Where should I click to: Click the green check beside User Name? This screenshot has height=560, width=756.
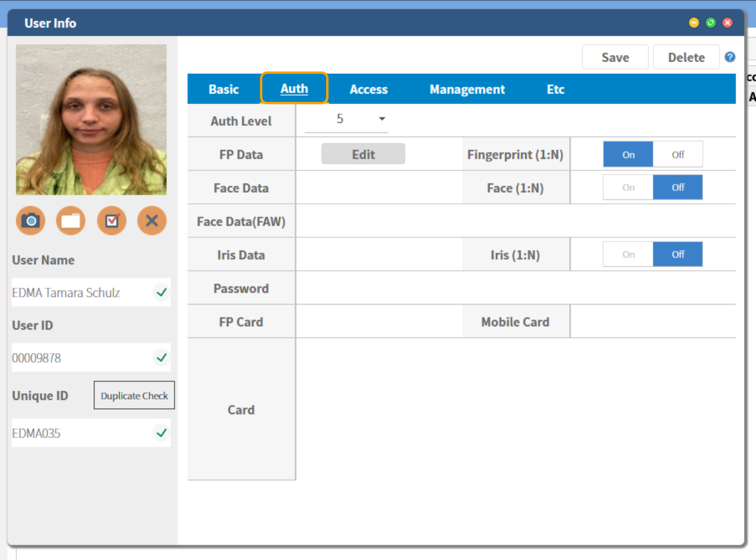click(162, 292)
